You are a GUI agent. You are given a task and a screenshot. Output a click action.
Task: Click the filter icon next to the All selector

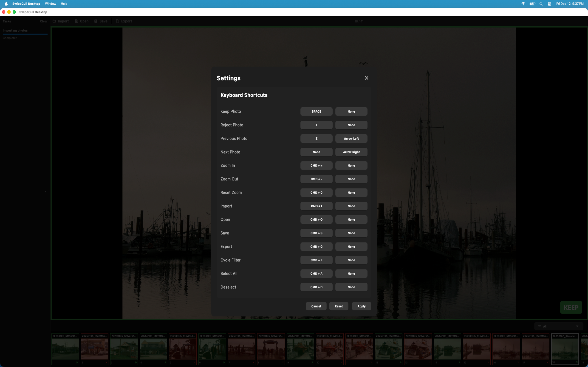tap(539, 326)
